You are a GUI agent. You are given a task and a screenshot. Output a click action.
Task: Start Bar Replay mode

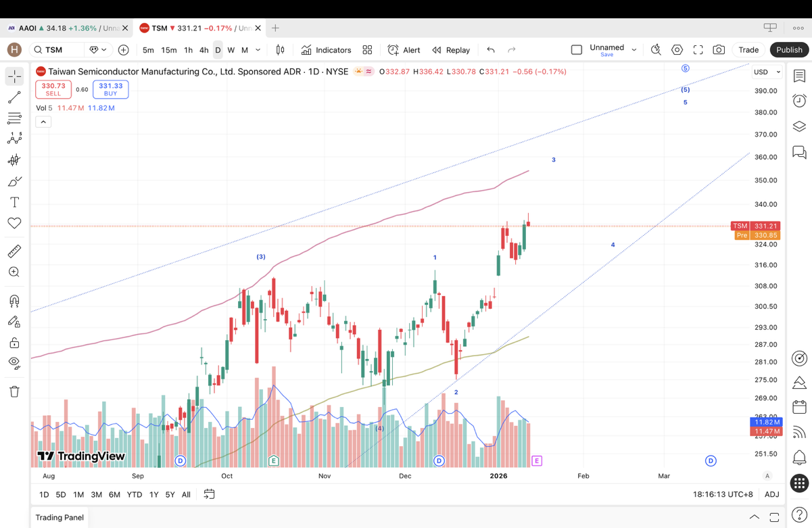point(451,50)
